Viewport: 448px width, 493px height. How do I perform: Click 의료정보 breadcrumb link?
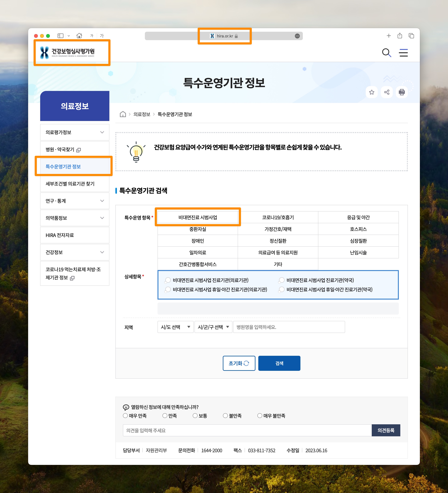point(142,114)
